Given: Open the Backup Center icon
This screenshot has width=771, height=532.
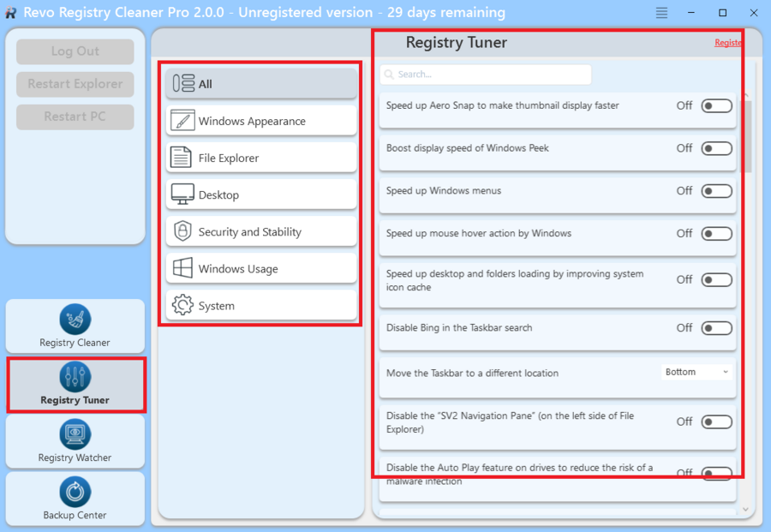Looking at the screenshot, I should tap(75, 492).
